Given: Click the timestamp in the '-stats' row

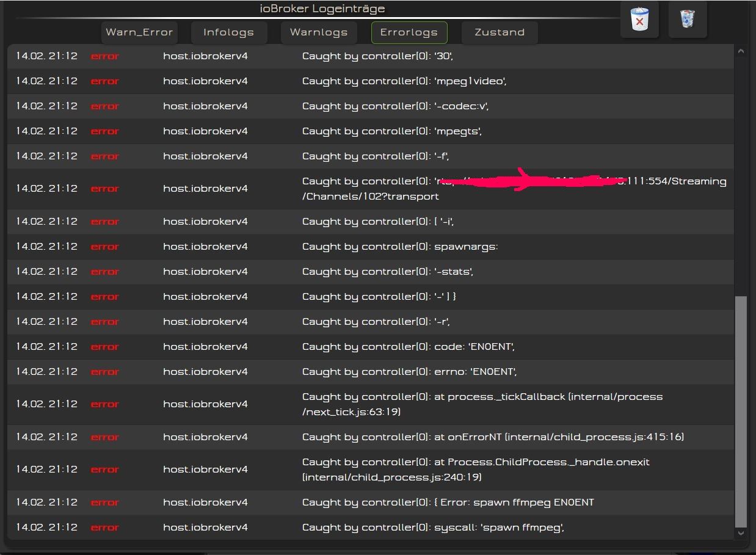Looking at the screenshot, I should tap(47, 272).
